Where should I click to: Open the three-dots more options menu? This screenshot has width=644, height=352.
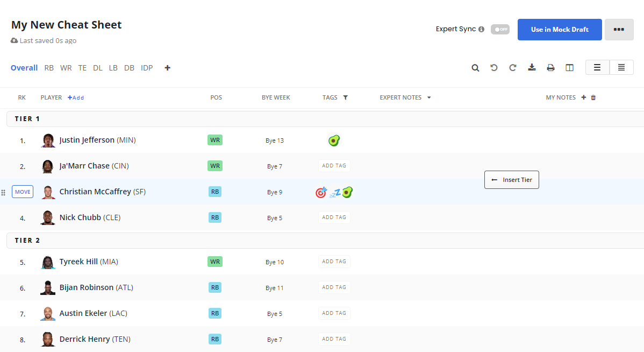click(619, 30)
